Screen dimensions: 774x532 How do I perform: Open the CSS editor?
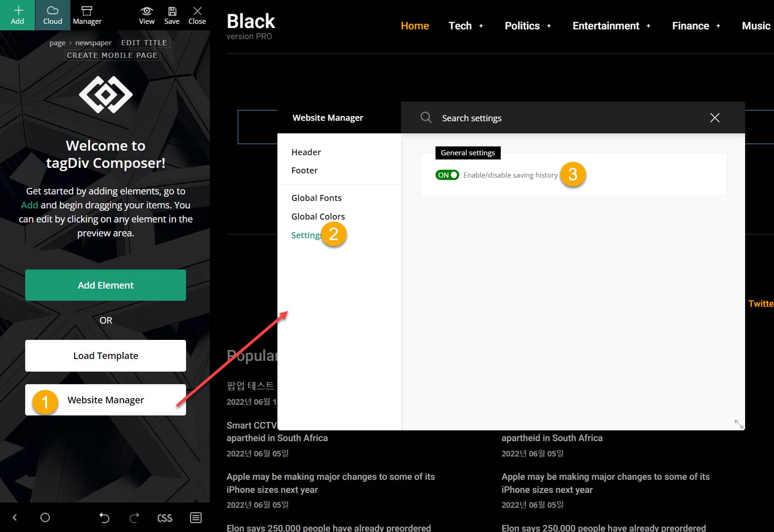tap(165, 518)
